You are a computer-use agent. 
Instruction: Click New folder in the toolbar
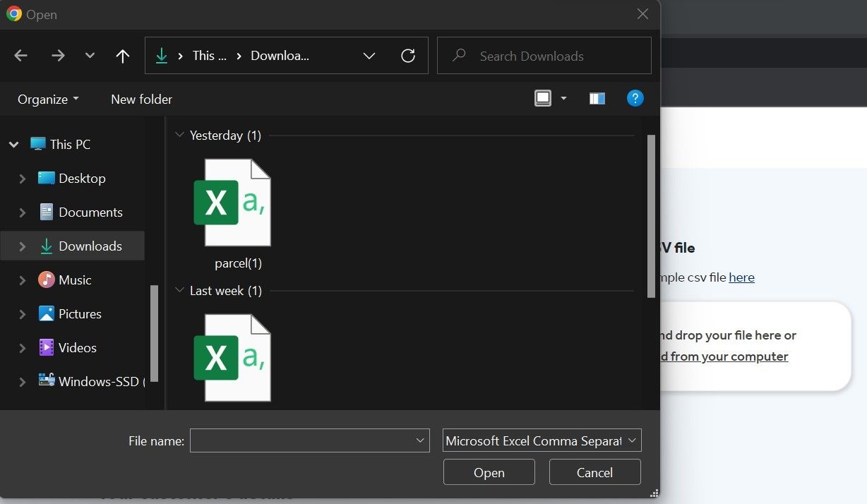click(141, 100)
